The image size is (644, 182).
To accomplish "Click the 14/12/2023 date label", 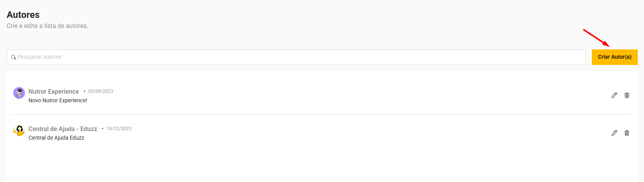I will click(x=119, y=129).
